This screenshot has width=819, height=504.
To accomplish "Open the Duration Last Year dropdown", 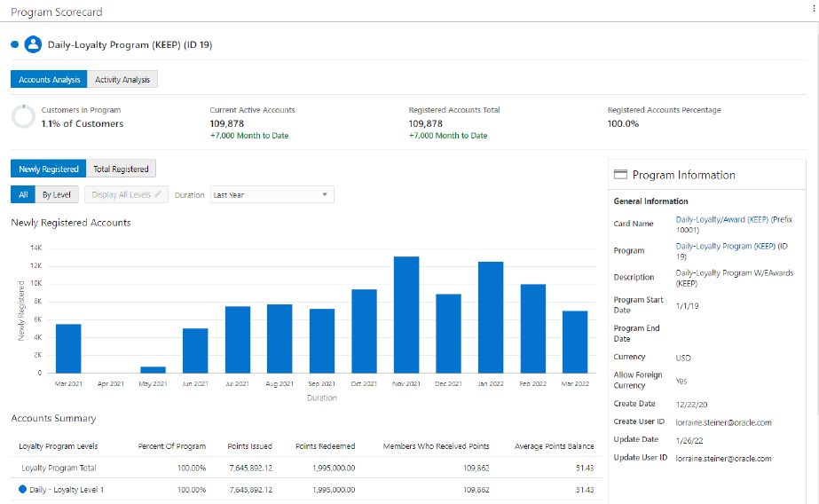I will coord(272,194).
